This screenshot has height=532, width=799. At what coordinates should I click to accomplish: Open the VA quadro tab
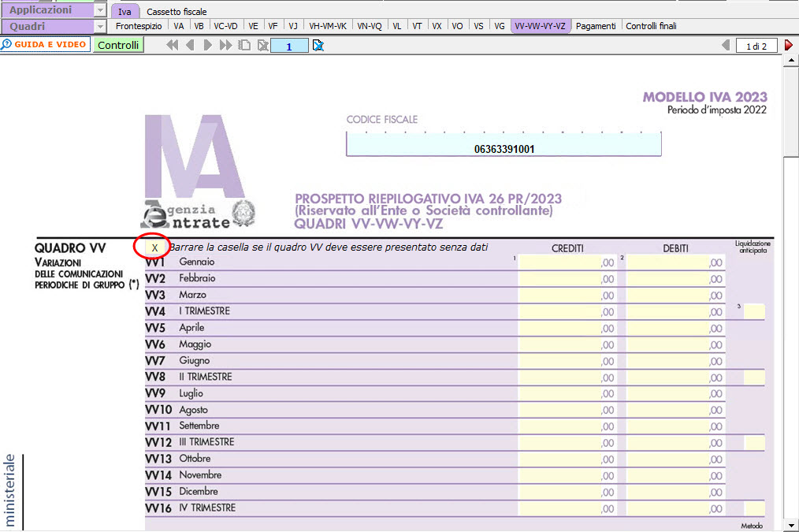179,26
